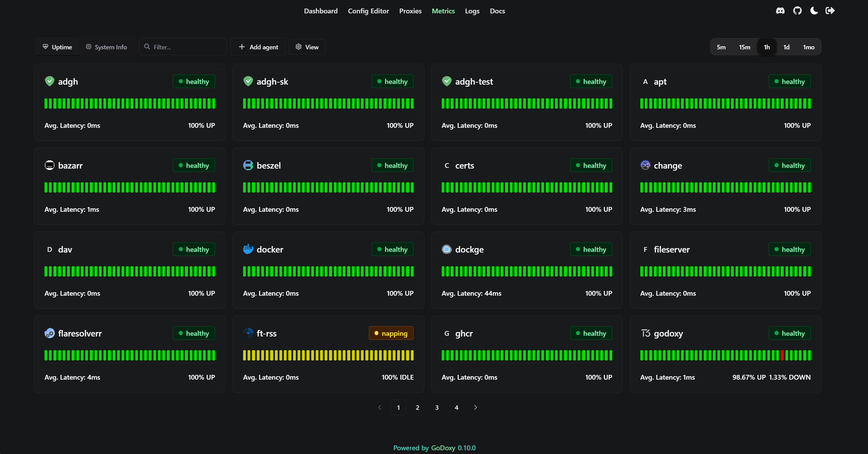Image resolution: width=868 pixels, height=454 pixels.
Task: Open the Config Editor page
Action: pyautogui.click(x=368, y=11)
